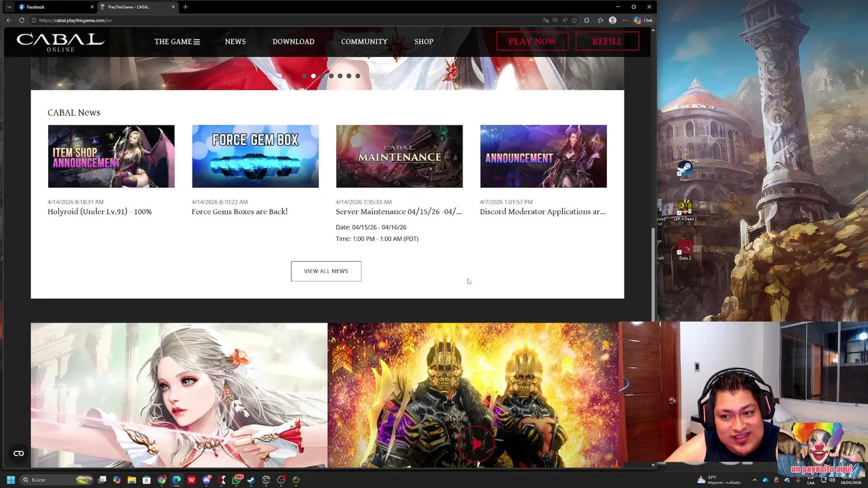Click the silver-haired archer banner
The height and width of the screenshot is (488, 868).
point(179,395)
